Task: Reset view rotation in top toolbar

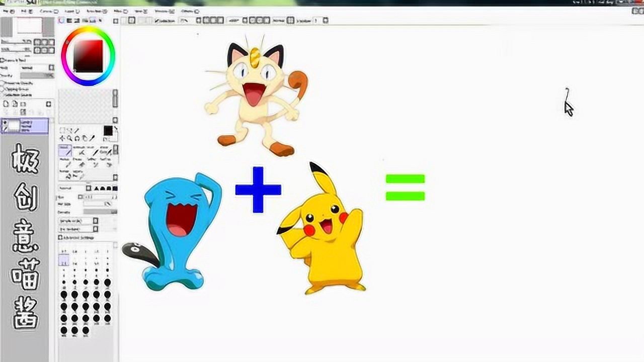Action: point(266,21)
